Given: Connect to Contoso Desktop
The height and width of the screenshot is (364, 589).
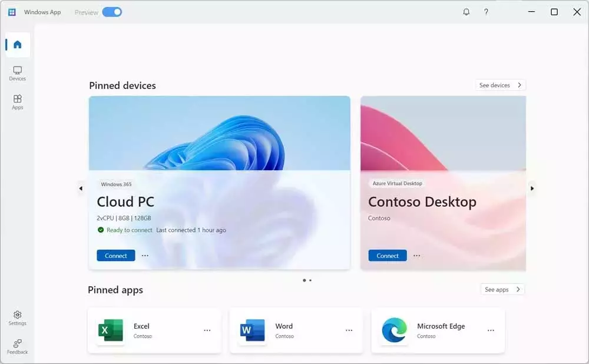Looking at the screenshot, I should coord(388,256).
